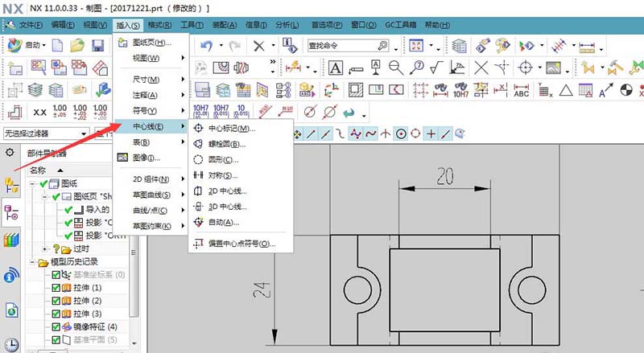Open file with folder icon
Screen dimensions: 644x353
[77, 46]
